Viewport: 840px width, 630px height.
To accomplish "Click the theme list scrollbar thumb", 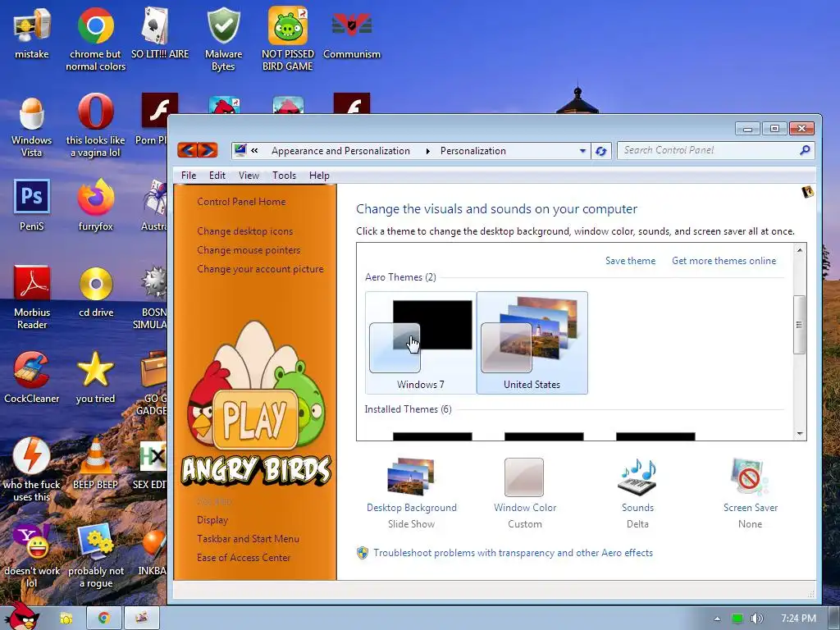I will [x=799, y=325].
